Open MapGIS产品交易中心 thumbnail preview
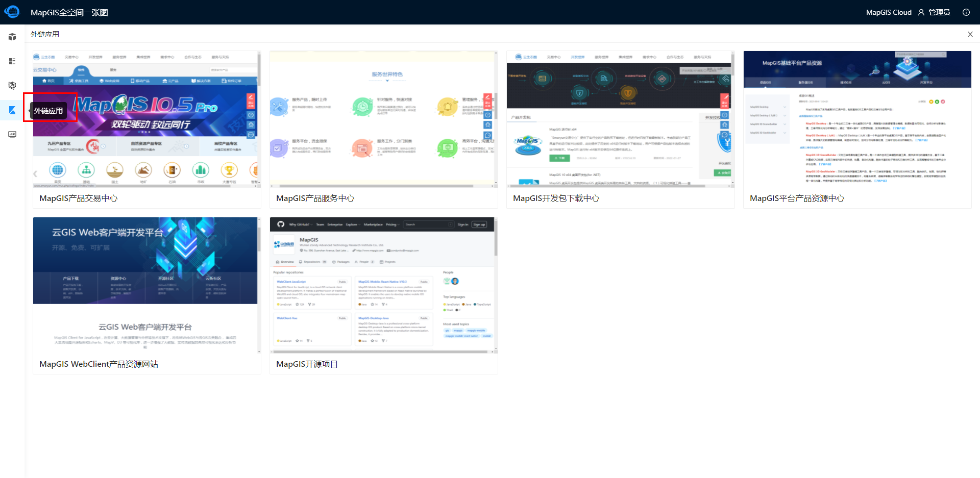 click(x=147, y=119)
